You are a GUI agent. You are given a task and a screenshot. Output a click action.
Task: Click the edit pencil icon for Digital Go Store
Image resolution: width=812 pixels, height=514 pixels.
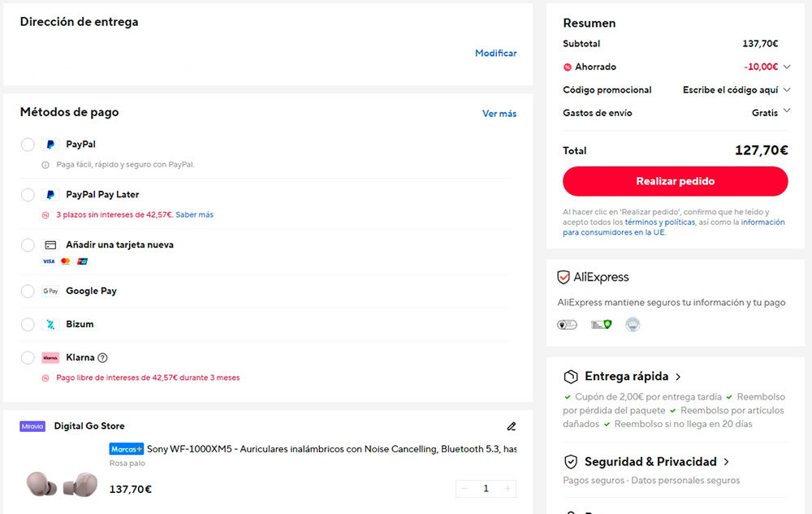[511, 426]
